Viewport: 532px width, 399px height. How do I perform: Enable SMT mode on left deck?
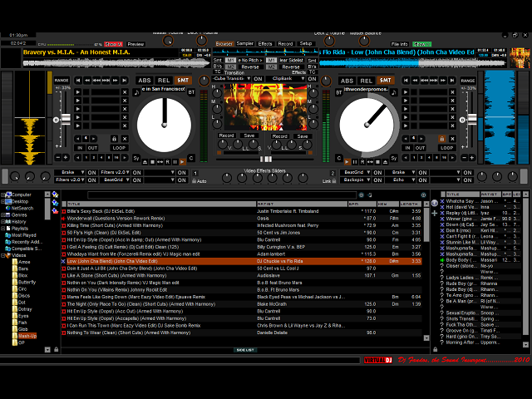click(x=183, y=81)
